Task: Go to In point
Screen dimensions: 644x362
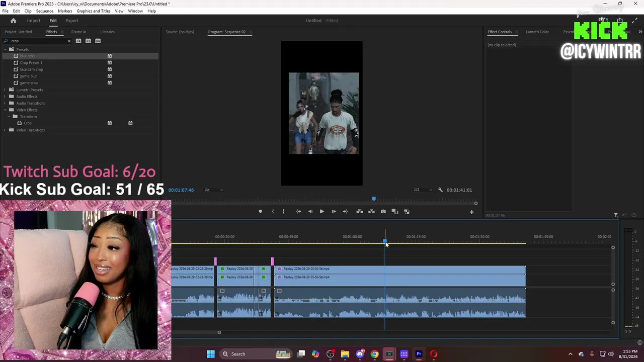Action: pyautogui.click(x=298, y=212)
